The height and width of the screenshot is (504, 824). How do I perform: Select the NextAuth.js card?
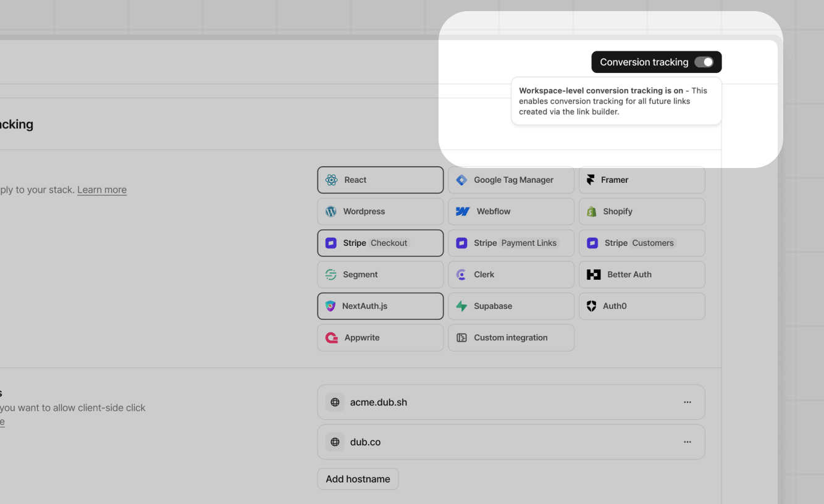tap(380, 306)
